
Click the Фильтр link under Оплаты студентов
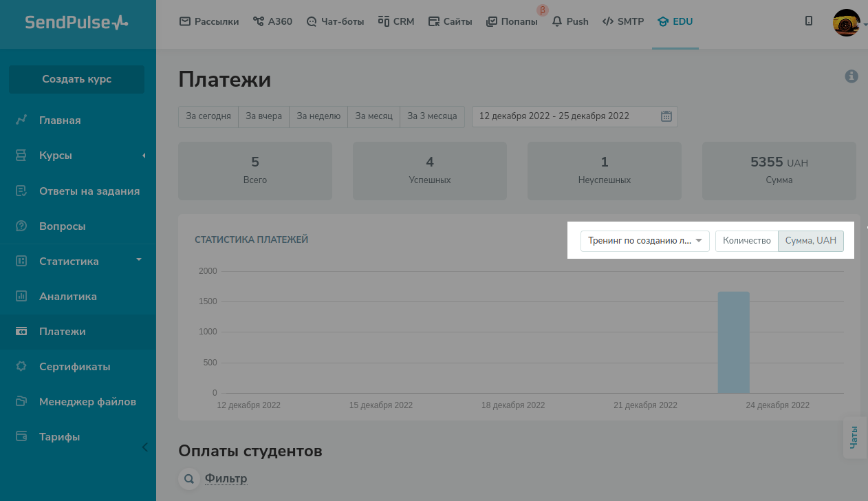pyautogui.click(x=226, y=478)
